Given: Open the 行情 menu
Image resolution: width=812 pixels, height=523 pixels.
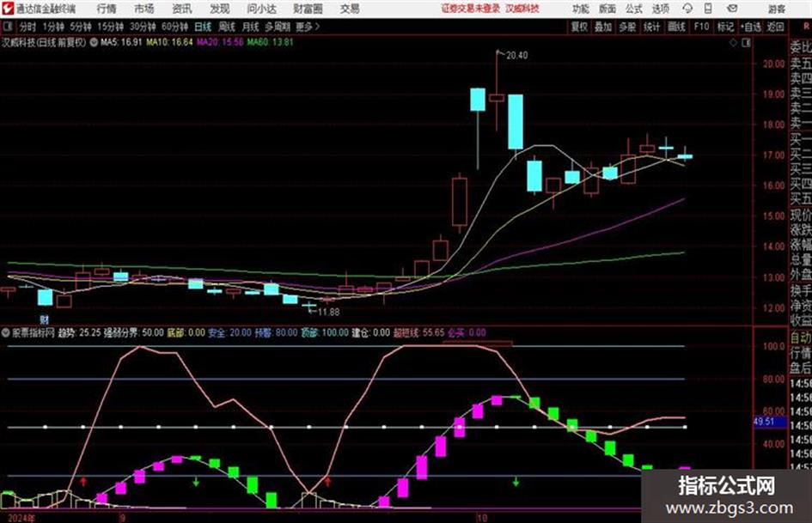Looking at the screenshot, I should point(107,9).
